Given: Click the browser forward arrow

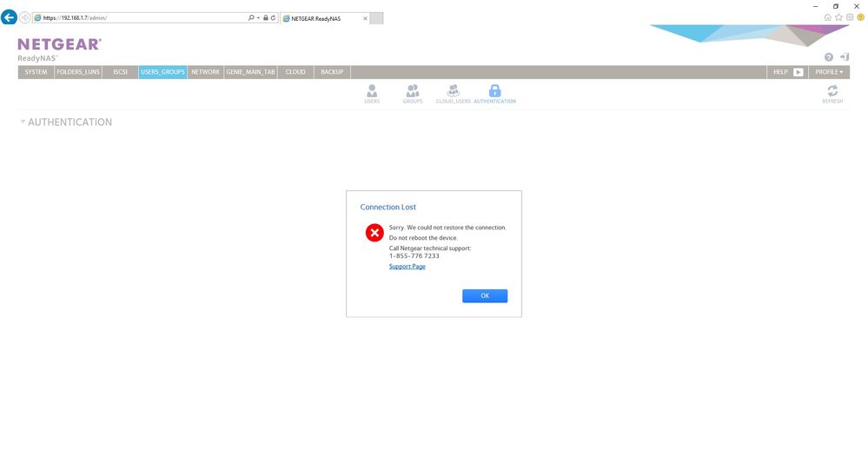Looking at the screenshot, I should [x=24, y=17].
